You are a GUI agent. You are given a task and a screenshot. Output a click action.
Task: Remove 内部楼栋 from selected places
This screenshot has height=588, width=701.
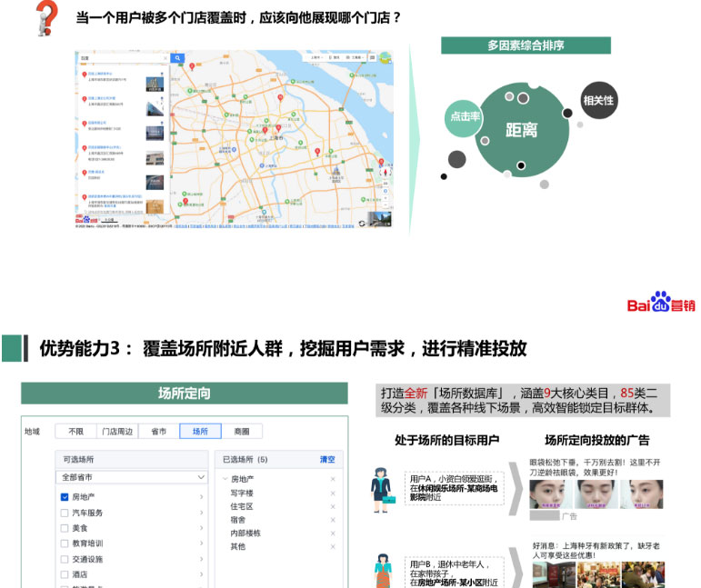click(x=333, y=533)
